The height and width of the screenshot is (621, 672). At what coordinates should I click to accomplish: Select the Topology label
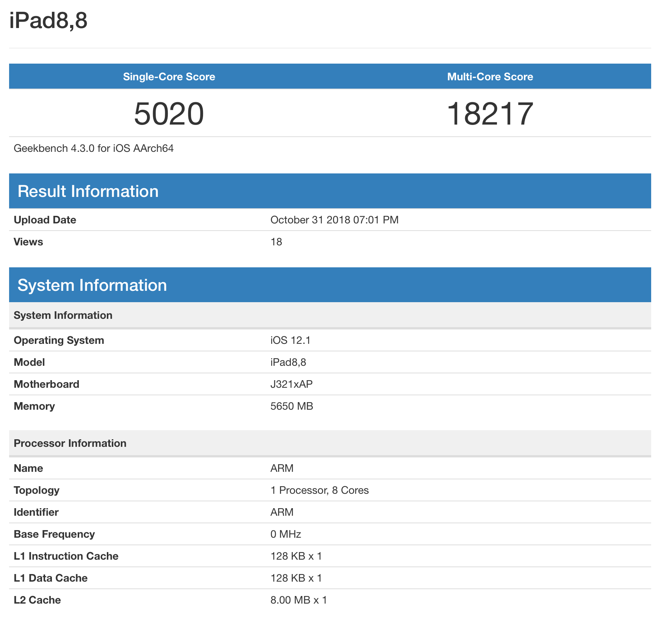[36, 490]
